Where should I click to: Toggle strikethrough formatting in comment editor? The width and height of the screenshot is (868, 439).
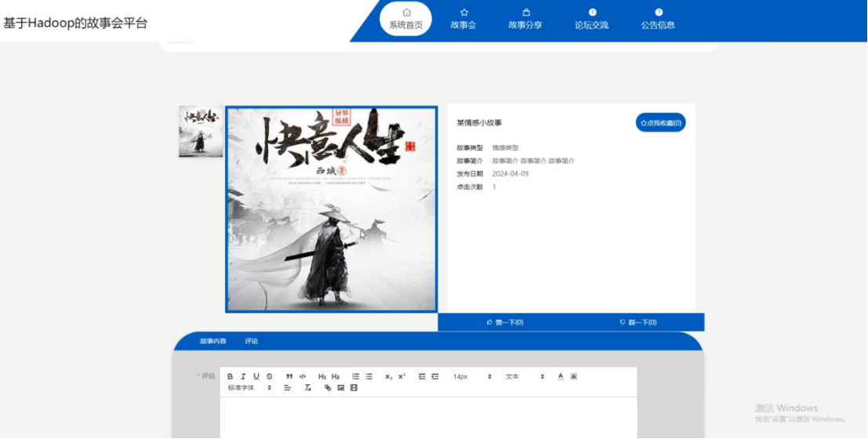click(270, 376)
